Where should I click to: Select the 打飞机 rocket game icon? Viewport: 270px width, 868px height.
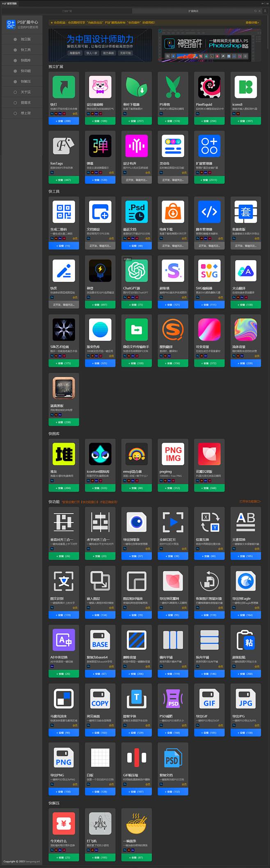pos(100,823)
